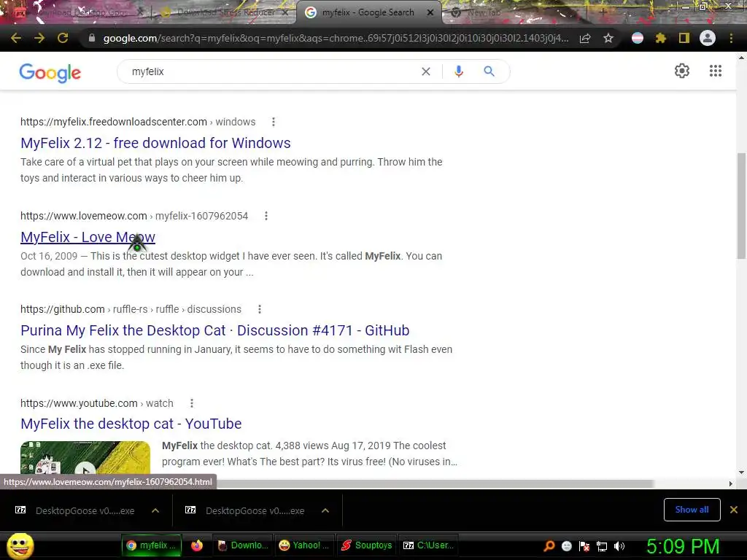Open Firefox from the taskbar
Screen dimensions: 747x560
(x=197, y=545)
